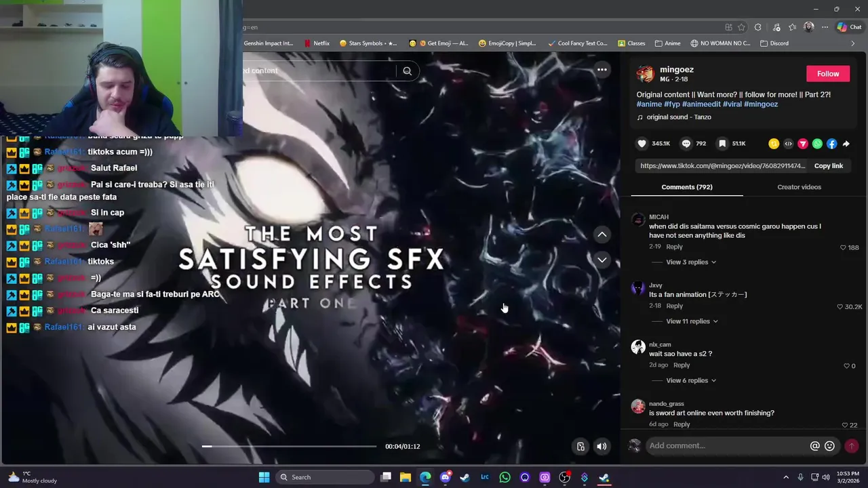
Task: Open the #viral hashtag
Action: (732, 104)
